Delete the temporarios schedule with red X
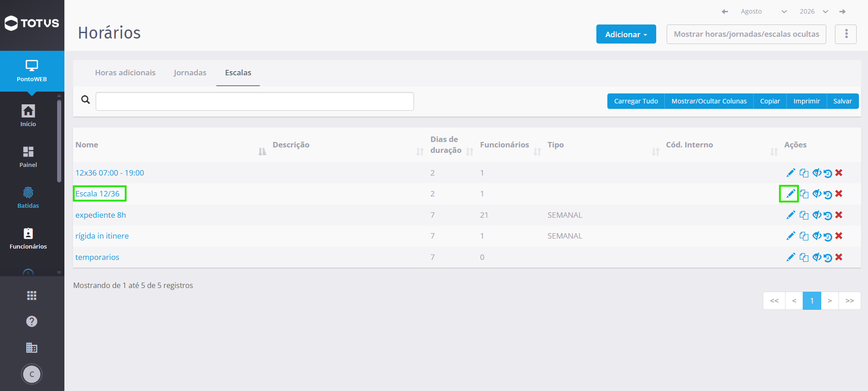 point(839,257)
